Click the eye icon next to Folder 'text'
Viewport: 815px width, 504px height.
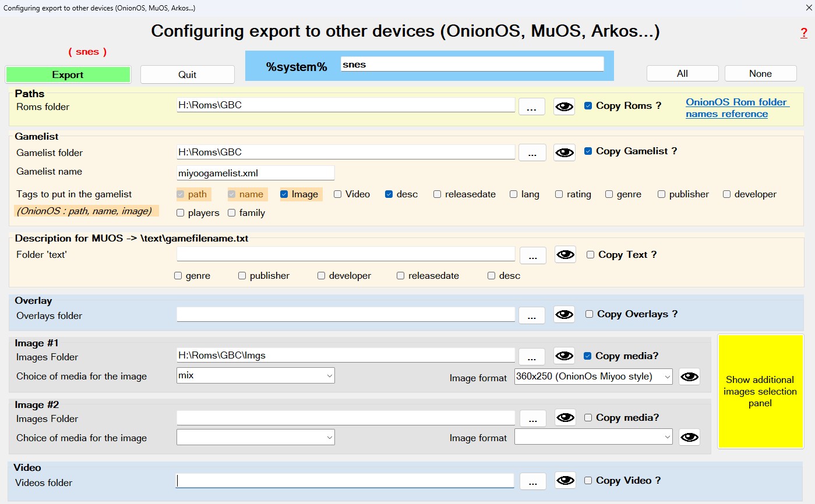(x=564, y=255)
